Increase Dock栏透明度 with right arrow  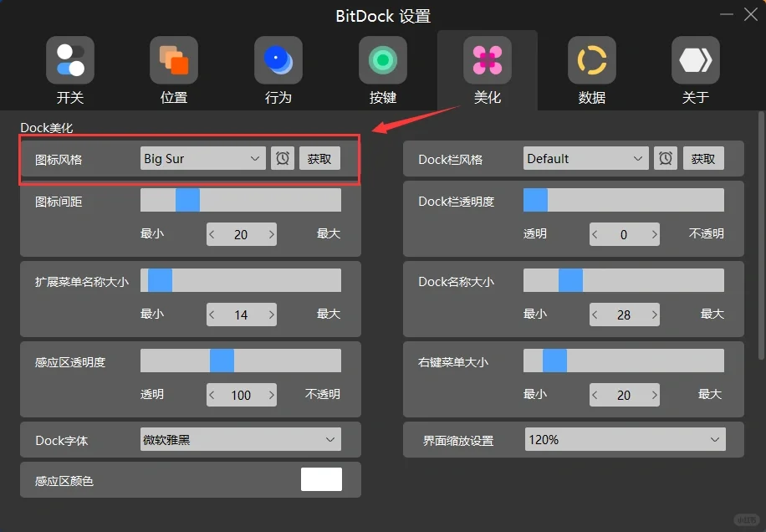click(x=654, y=234)
